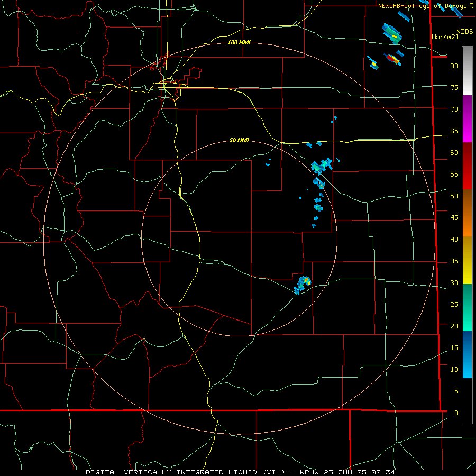Click the "00:34" timestamp in the caption
Viewport: 476px width, 476px height.
click(x=383, y=472)
